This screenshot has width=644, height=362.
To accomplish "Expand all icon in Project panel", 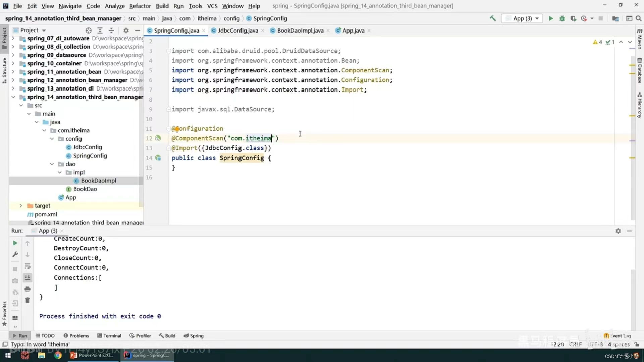I will pos(100,31).
